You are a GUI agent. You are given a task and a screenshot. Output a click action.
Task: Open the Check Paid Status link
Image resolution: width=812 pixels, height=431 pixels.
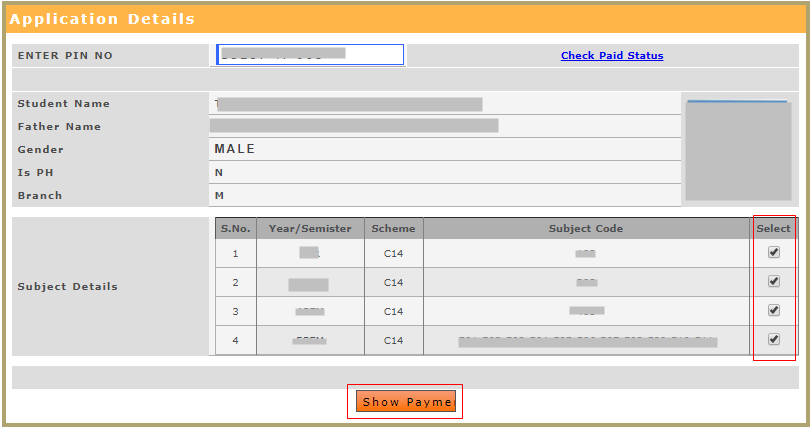[x=612, y=56]
